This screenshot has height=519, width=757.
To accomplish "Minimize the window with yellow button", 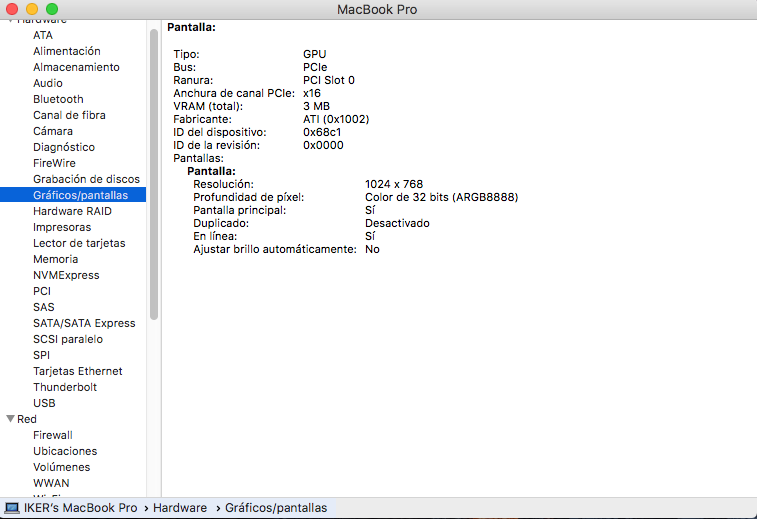I will pyautogui.click(x=32, y=9).
